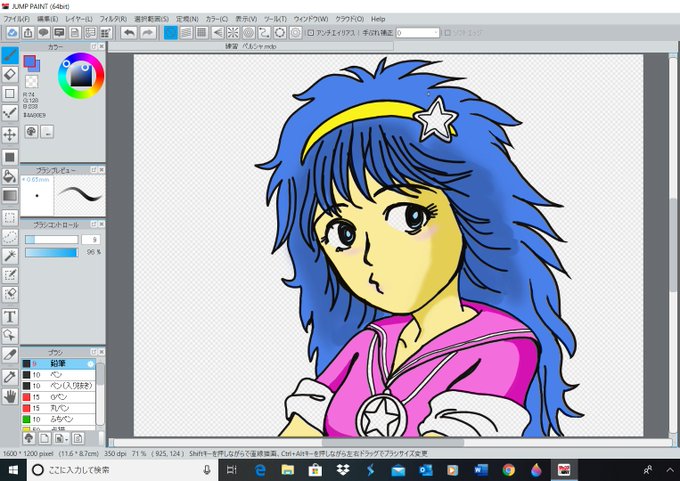Activate the Move tool
This screenshot has width=680, height=481.
10,135
